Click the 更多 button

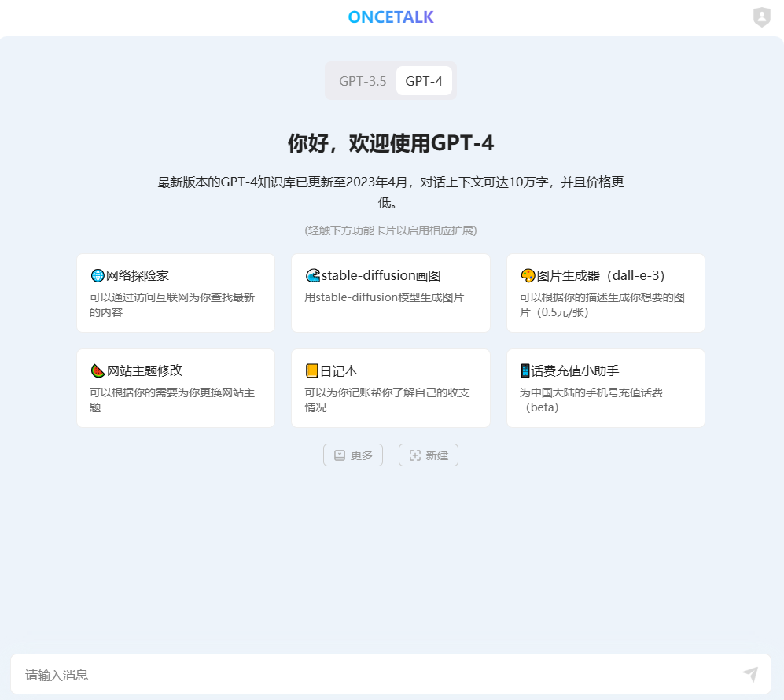pos(353,455)
